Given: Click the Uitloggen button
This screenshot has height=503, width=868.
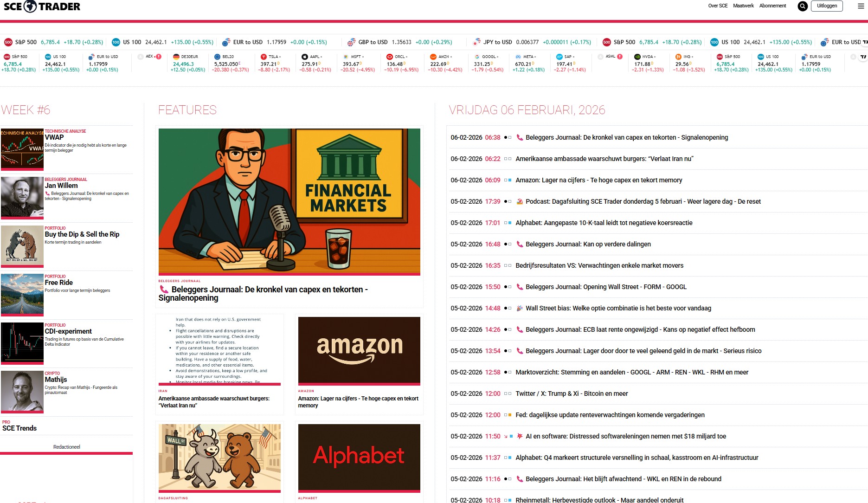Looking at the screenshot, I should 827,6.
